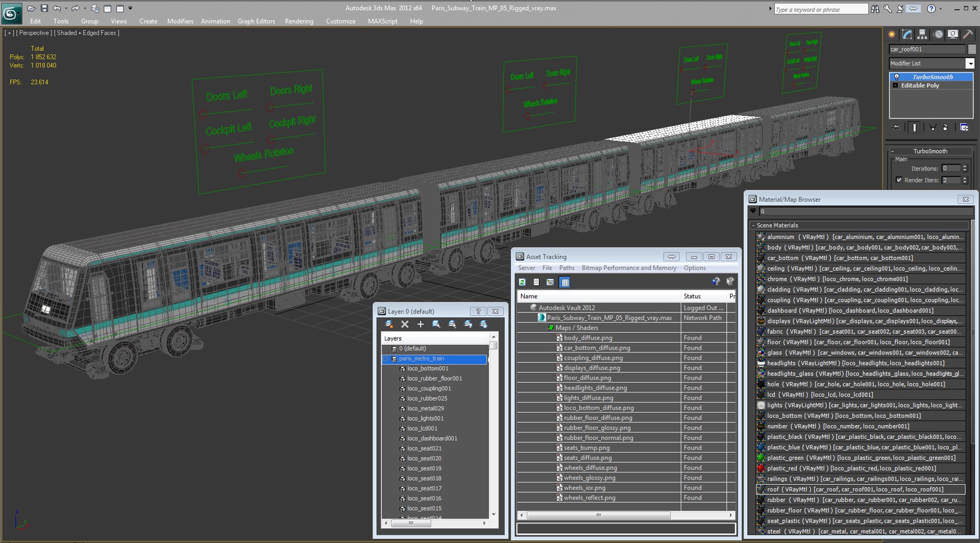Select body_diffuse.png in Asset Tracking
The height and width of the screenshot is (543, 980).
tap(588, 338)
